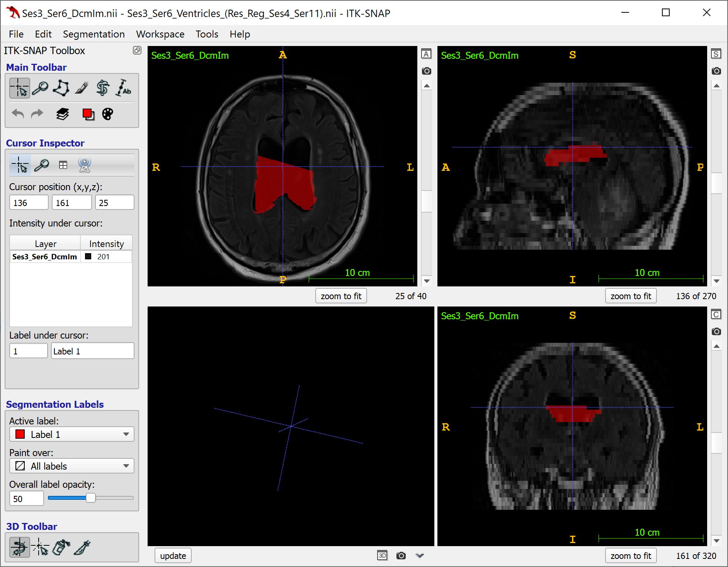Click the Undo arrow
The width and height of the screenshot is (728, 567).
(x=17, y=114)
